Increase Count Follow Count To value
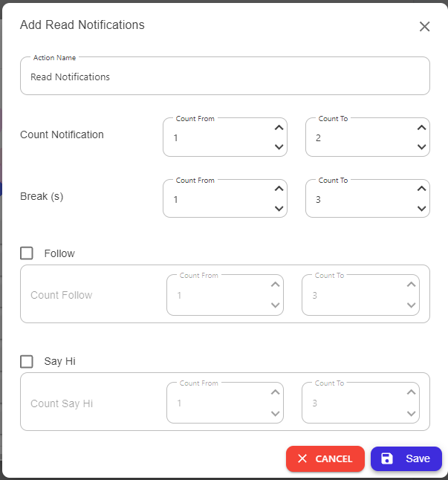 click(x=412, y=285)
